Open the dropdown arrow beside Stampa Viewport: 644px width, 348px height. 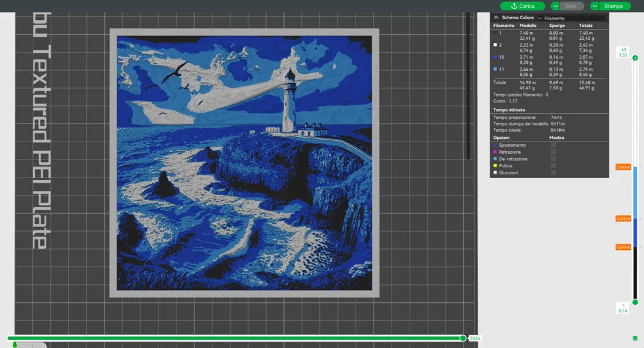(x=594, y=6)
